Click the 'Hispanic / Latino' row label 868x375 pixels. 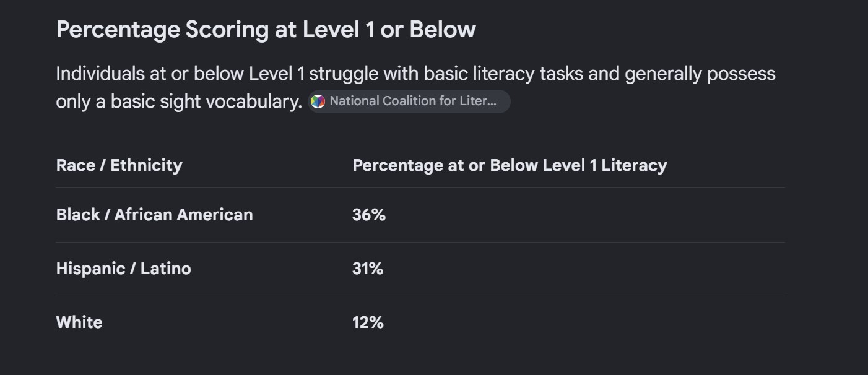click(x=123, y=269)
